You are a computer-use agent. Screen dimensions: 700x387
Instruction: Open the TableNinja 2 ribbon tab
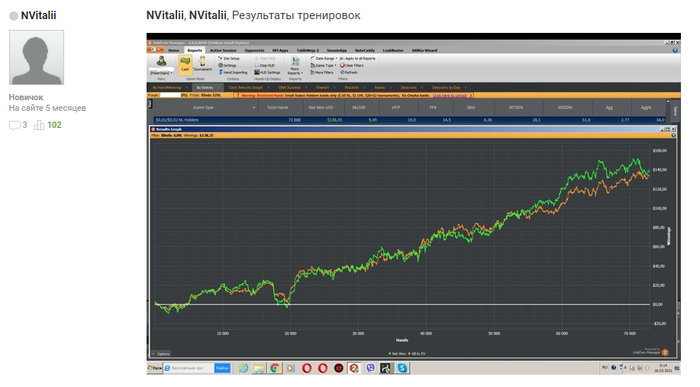point(308,50)
